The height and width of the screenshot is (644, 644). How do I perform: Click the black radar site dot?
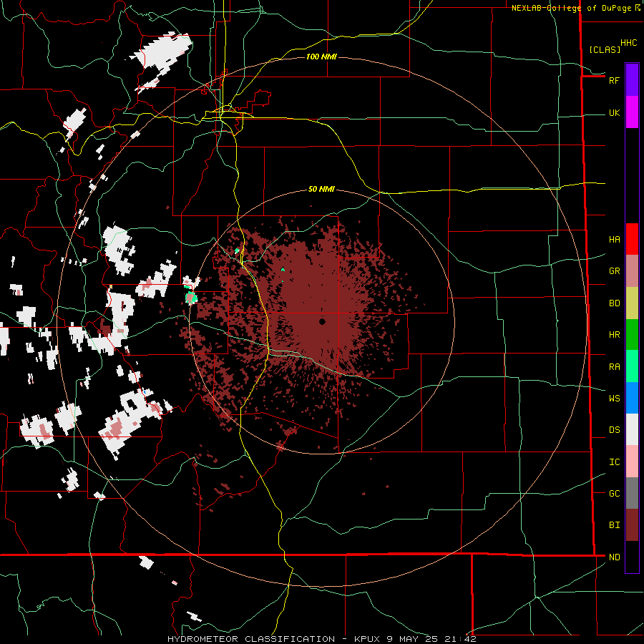(323, 321)
